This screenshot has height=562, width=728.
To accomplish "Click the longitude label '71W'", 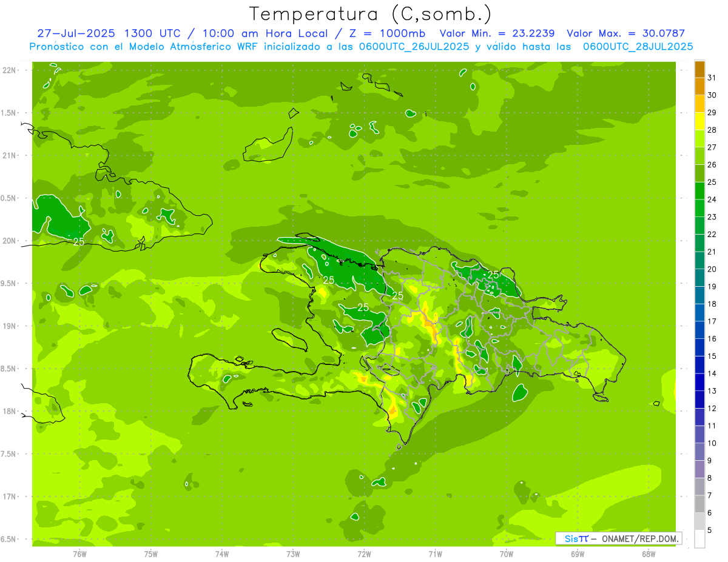I will click(435, 554).
